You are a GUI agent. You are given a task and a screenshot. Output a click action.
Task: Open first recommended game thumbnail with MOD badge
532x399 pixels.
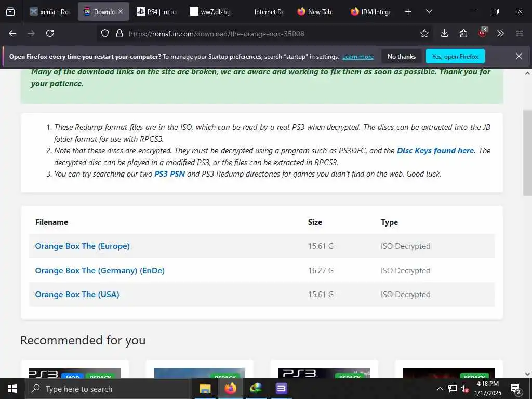point(75,373)
